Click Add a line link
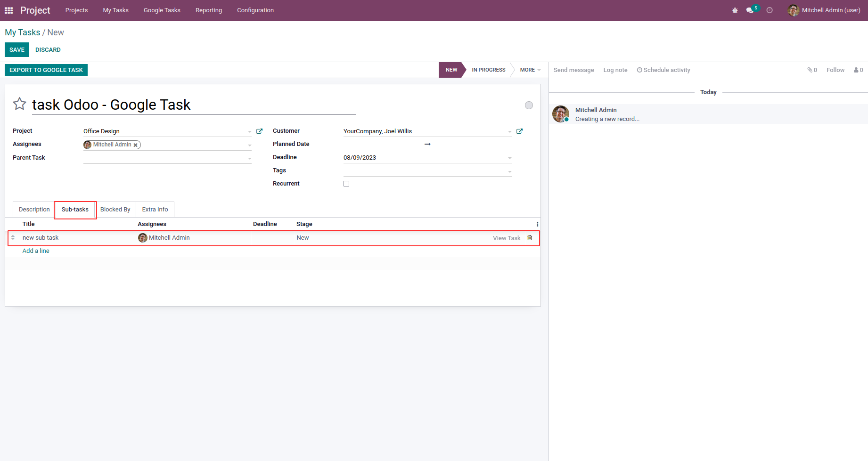 coord(36,251)
